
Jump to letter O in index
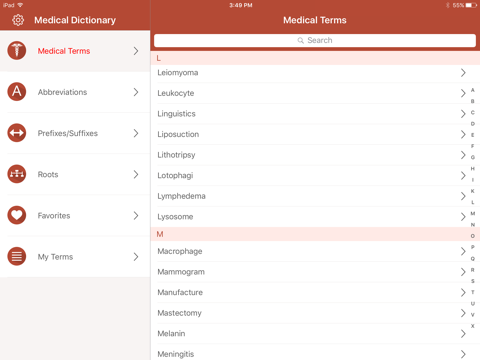pos(472,236)
